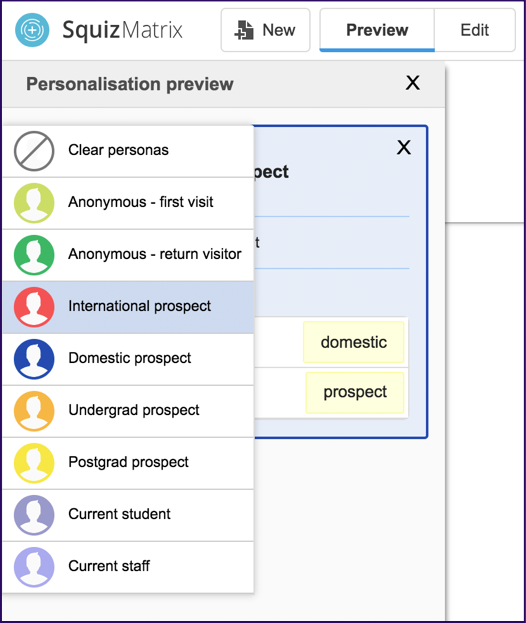Click the dark blue Domestic prospect avatar
The width and height of the screenshot is (526, 623).
(34, 359)
